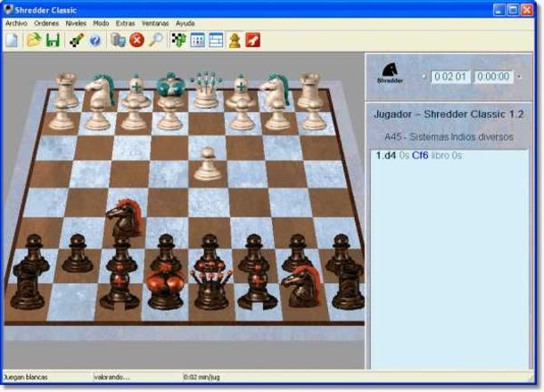Click 'valorando...' status bar entry
Viewport: 544px width, 392px height.
(x=111, y=377)
